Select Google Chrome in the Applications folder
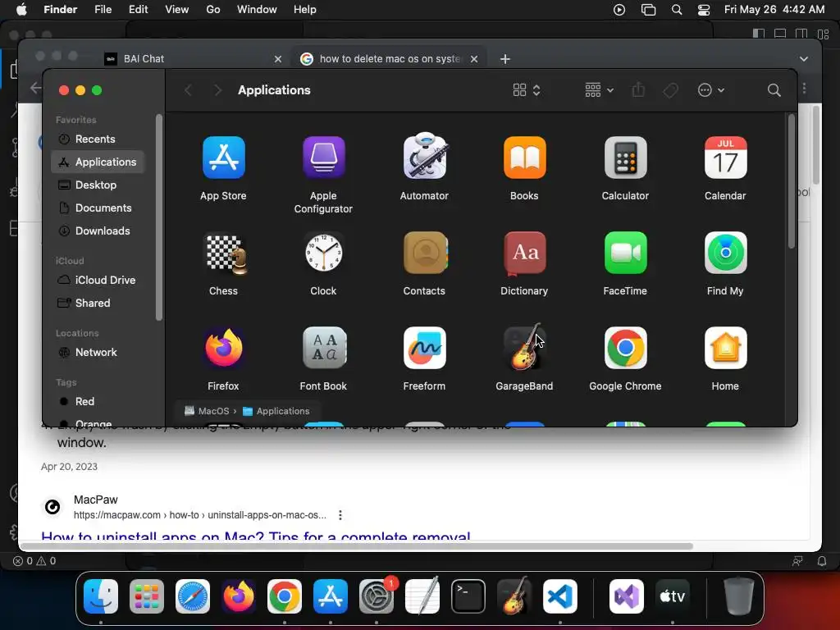This screenshot has width=840, height=630. (625, 348)
